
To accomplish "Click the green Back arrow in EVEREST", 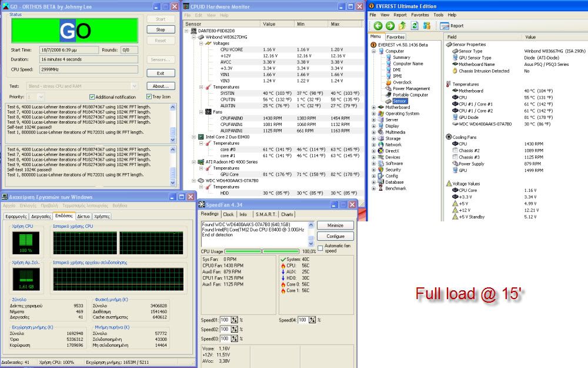I will click(377, 26).
